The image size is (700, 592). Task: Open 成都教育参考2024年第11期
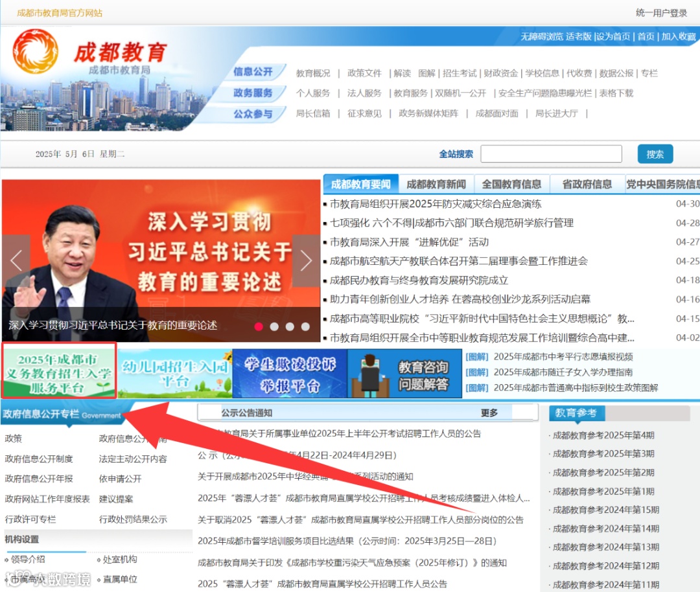pos(606,585)
